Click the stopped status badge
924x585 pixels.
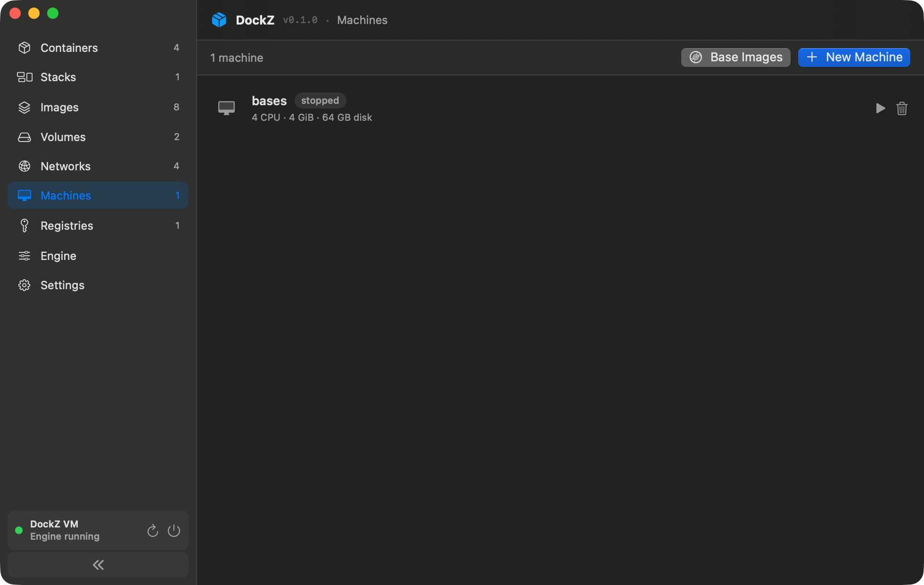click(x=320, y=100)
